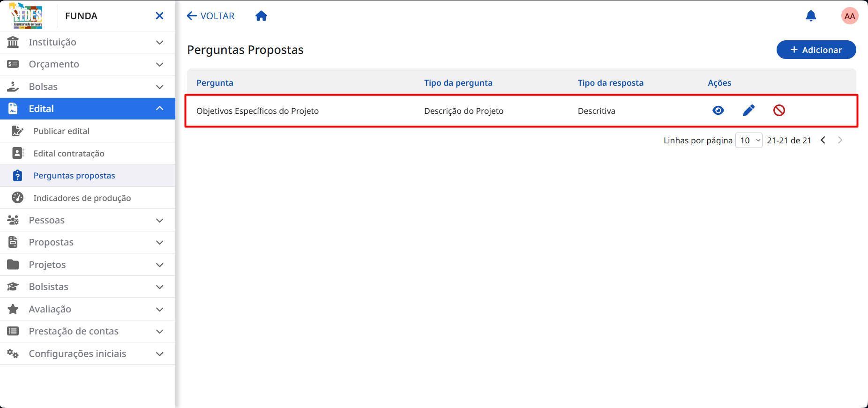Select Indicadores de produção item
The width and height of the screenshot is (868, 408).
pos(88,198)
